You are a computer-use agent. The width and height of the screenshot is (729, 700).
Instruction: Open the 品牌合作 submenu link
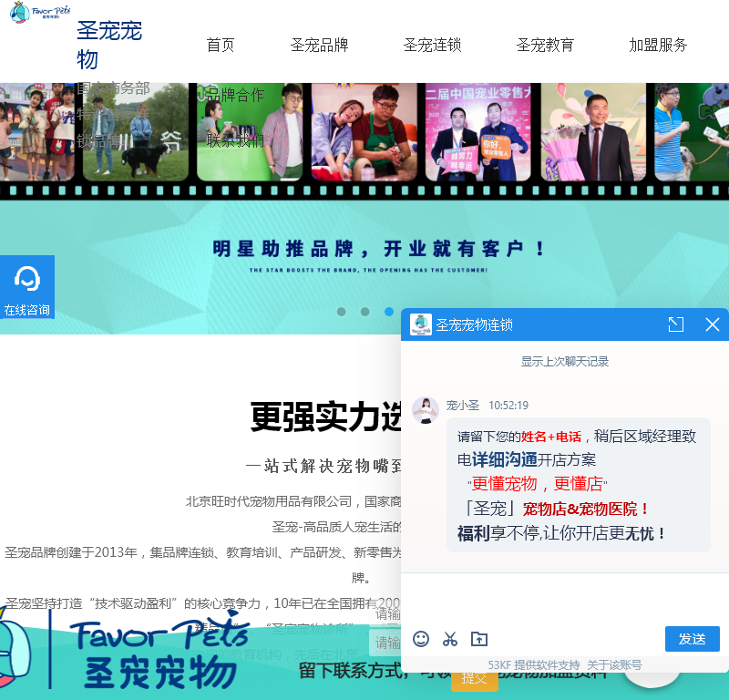[235, 96]
